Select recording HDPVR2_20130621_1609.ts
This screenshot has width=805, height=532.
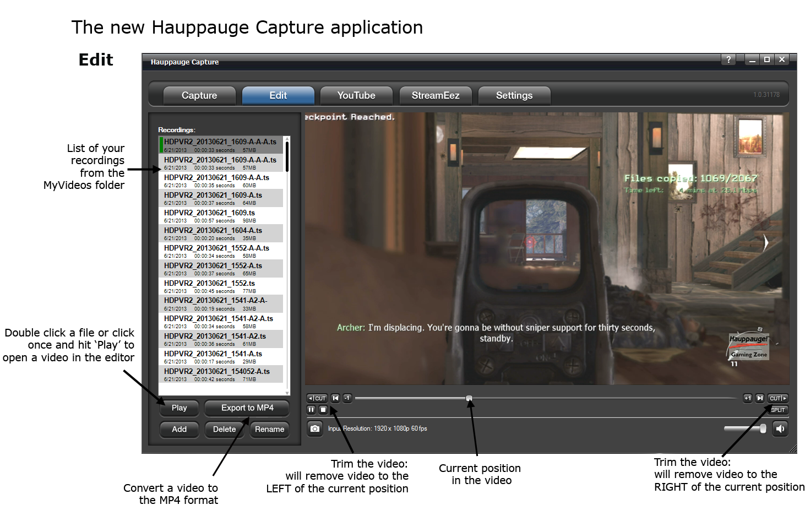[x=221, y=215]
